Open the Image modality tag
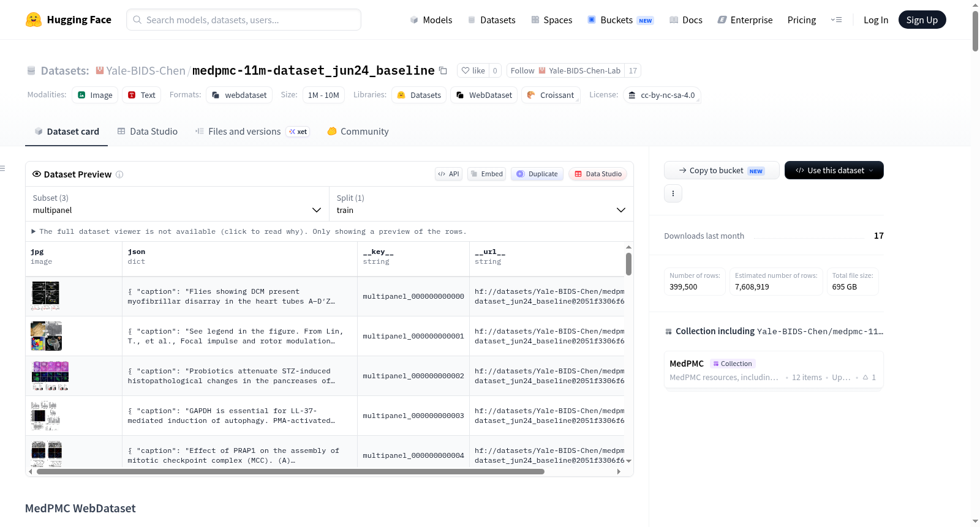980x527 pixels. click(95, 95)
